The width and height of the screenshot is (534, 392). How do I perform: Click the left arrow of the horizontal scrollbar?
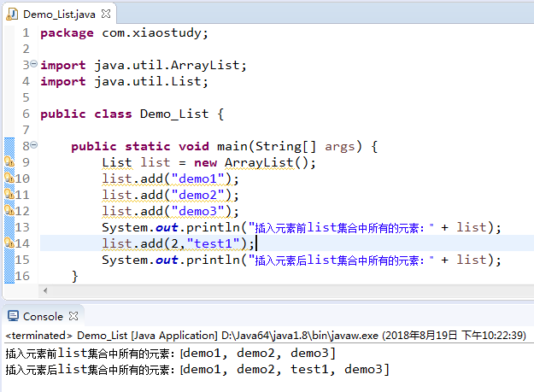tap(45, 290)
